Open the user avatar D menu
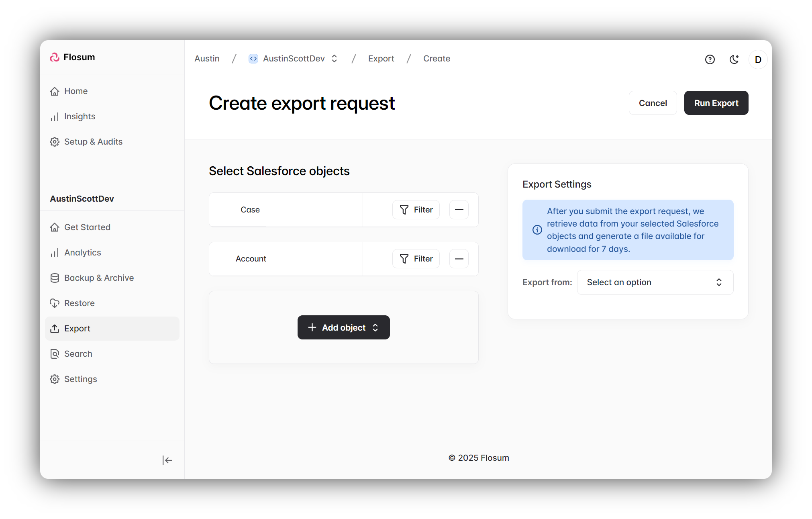Viewport: 812px width, 519px height. click(x=758, y=59)
